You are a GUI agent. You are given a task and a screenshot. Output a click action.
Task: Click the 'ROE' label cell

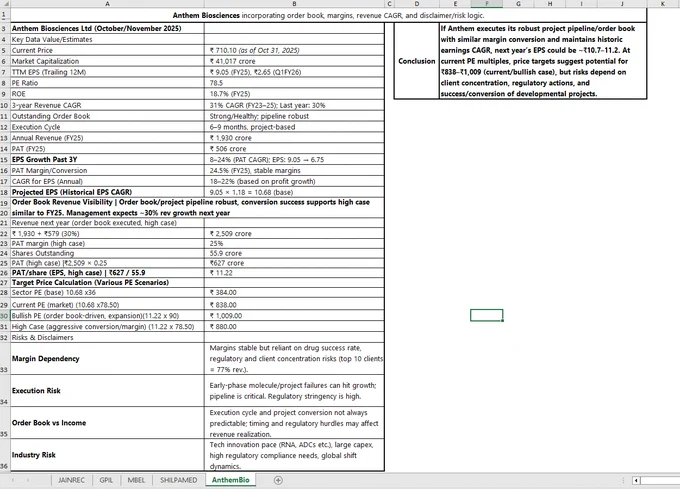point(107,94)
